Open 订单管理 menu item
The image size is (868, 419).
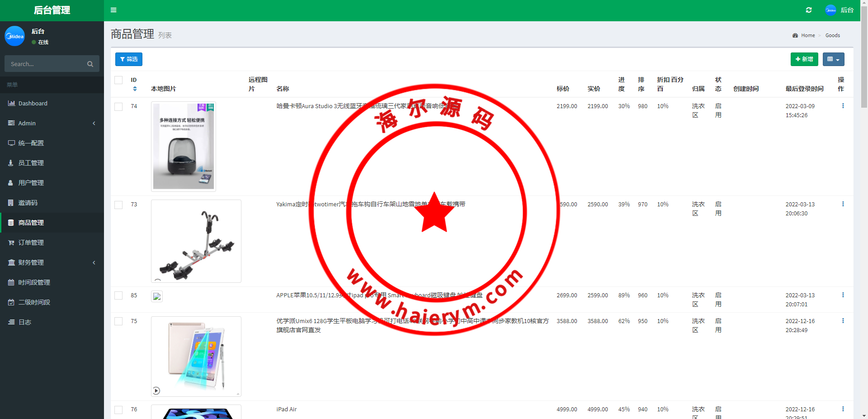(52, 243)
